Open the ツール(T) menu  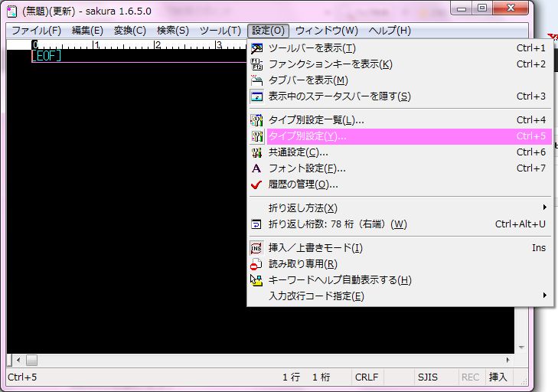pos(220,31)
